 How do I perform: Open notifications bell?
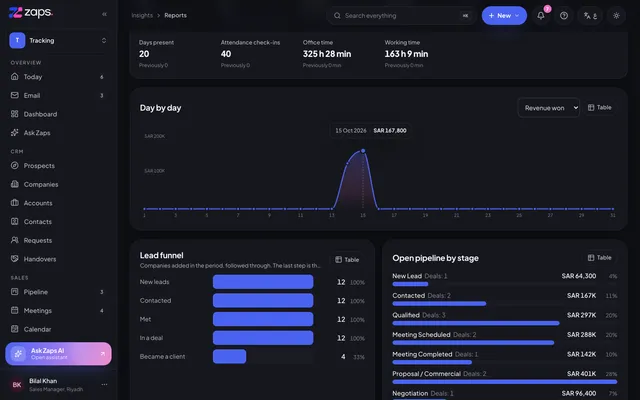click(541, 16)
